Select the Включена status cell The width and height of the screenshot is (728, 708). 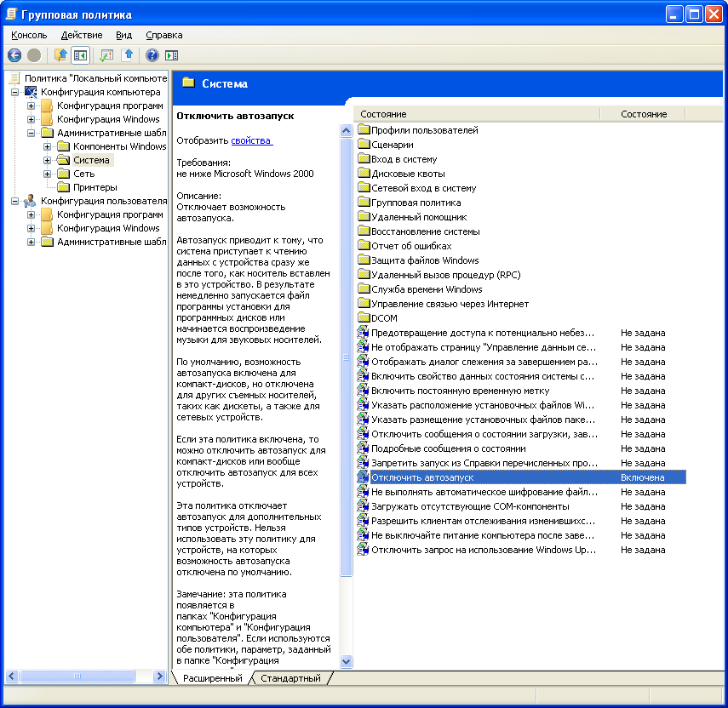pos(643,477)
